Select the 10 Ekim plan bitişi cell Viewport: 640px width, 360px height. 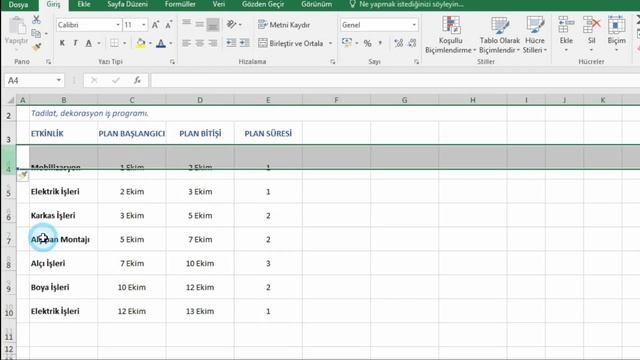pyautogui.click(x=200, y=263)
